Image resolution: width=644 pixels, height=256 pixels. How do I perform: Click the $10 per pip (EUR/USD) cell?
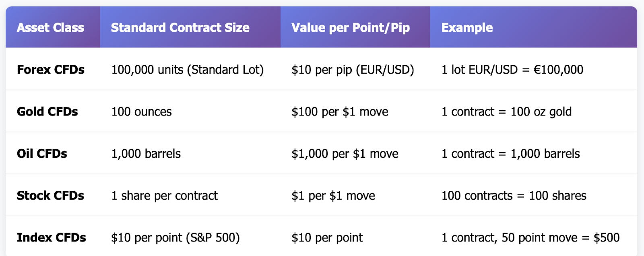pyautogui.click(x=353, y=70)
